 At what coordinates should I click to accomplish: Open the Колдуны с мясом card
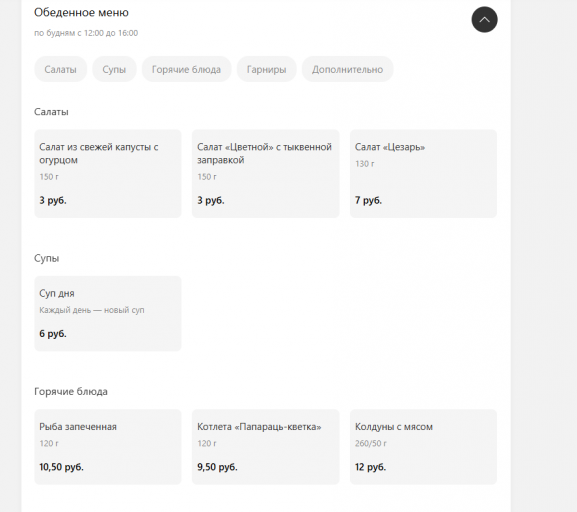[x=423, y=446]
